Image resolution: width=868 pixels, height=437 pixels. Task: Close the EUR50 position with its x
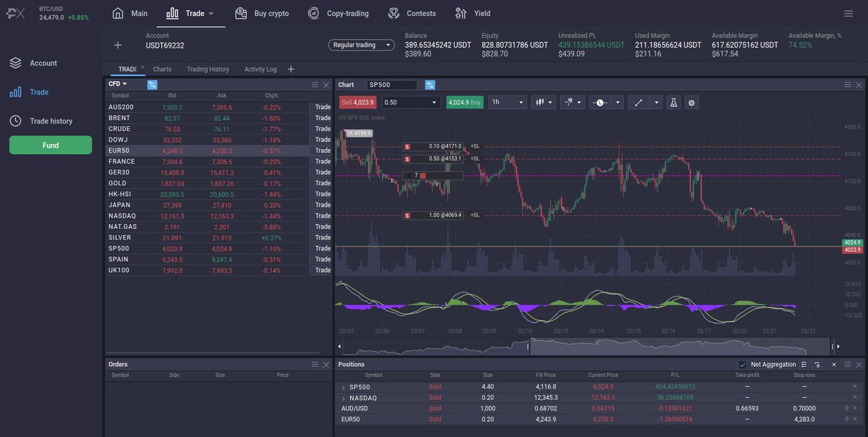(x=854, y=419)
